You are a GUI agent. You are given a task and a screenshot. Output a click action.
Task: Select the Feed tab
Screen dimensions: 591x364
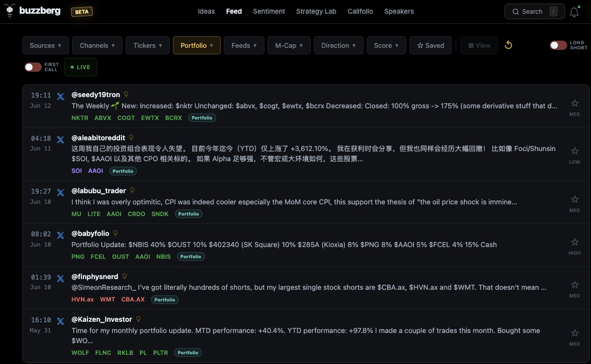tap(233, 11)
